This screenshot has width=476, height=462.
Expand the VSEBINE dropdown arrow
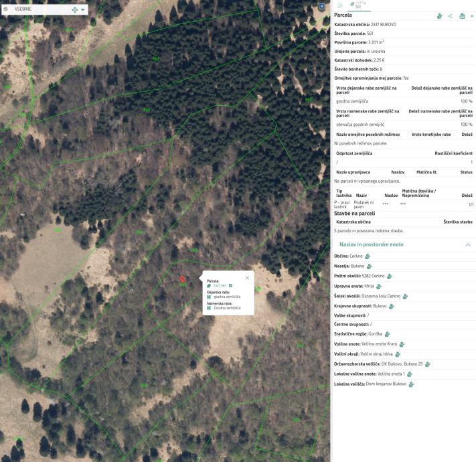click(x=83, y=10)
